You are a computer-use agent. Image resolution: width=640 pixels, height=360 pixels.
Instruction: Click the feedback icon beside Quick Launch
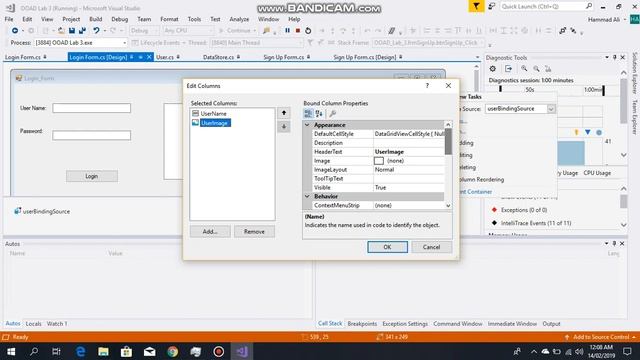492,6
